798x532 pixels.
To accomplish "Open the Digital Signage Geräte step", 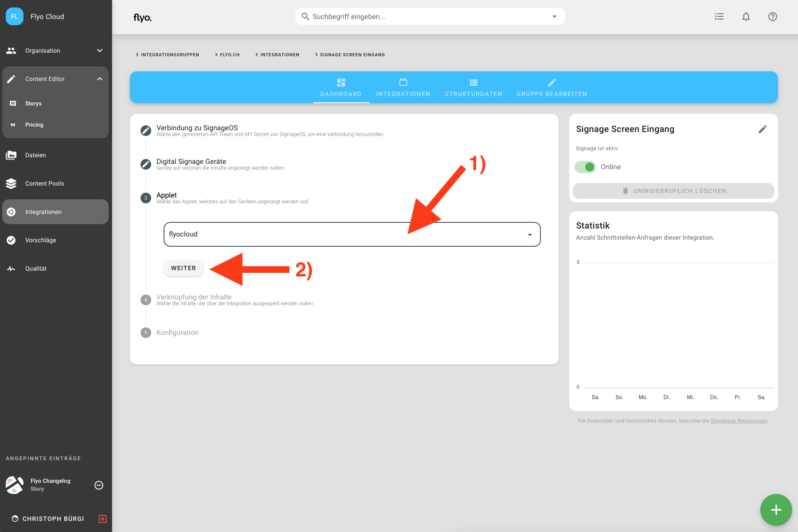I will point(191,161).
